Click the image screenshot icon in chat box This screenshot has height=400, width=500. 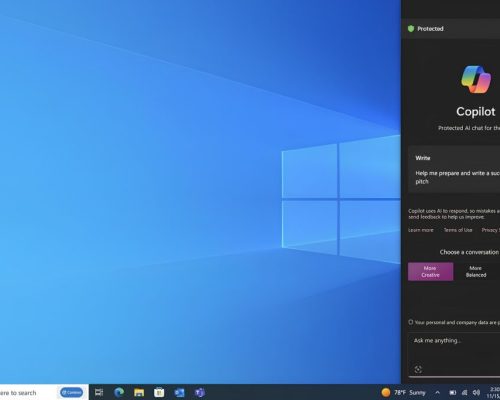tap(418, 369)
